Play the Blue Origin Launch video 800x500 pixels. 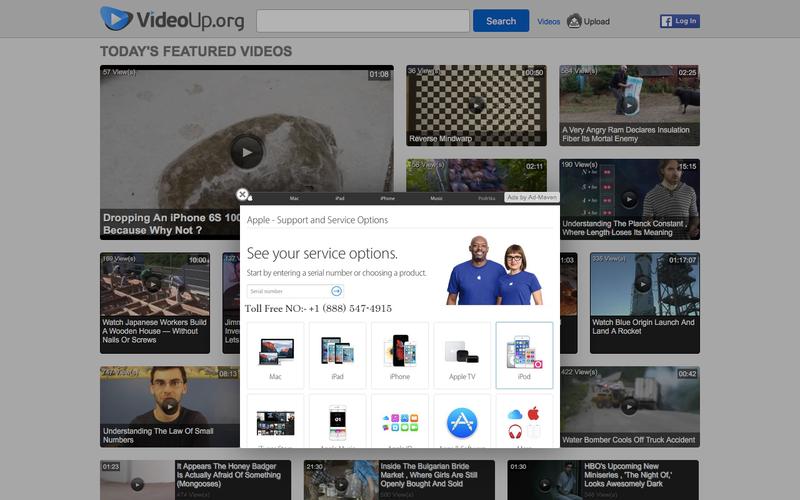[642, 284]
